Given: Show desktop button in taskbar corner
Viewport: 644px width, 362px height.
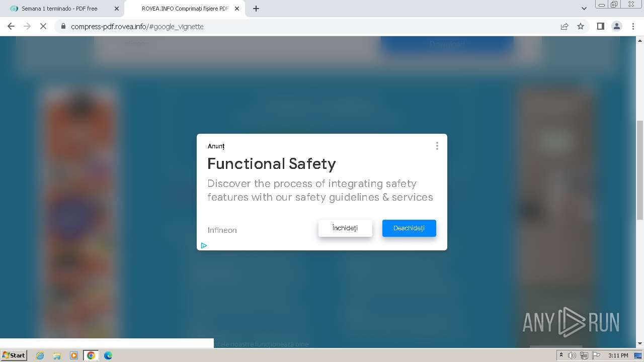Looking at the screenshot, I should 638,355.
